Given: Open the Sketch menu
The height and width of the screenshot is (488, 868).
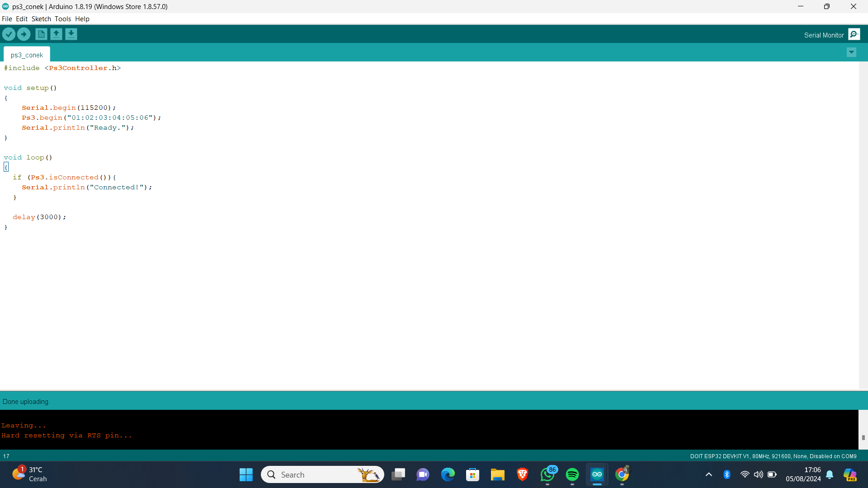Looking at the screenshot, I should [x=41, y=19].
